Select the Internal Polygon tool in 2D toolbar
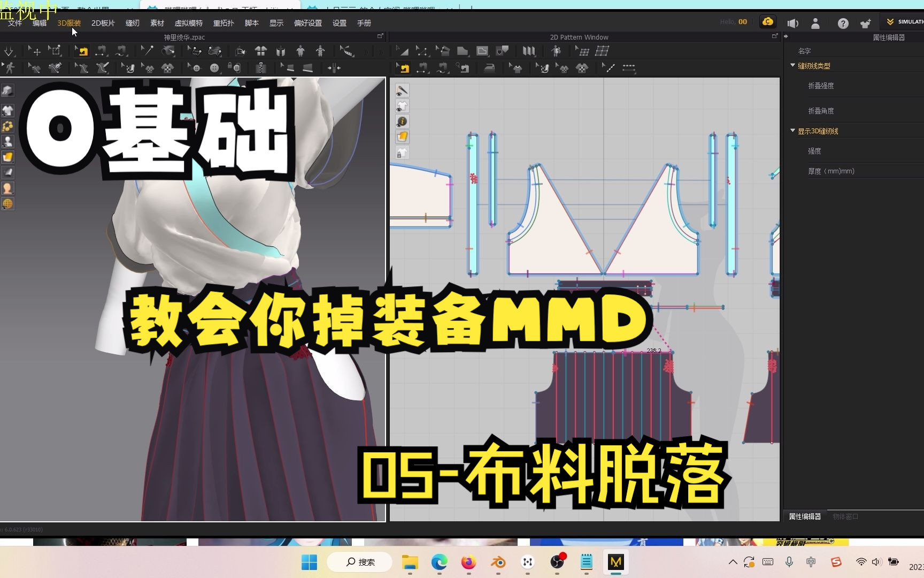This screenshot has width=924, height=578. (x=482, y=51)
